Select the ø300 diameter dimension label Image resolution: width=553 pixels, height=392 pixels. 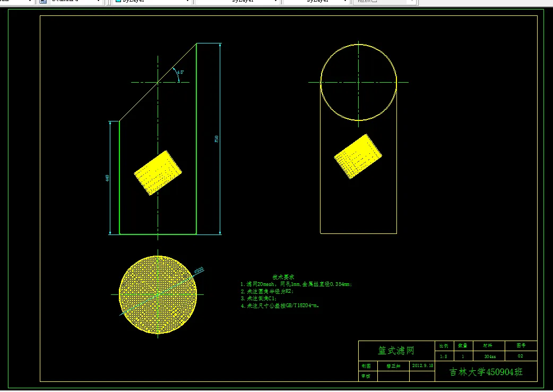[199, 271]
